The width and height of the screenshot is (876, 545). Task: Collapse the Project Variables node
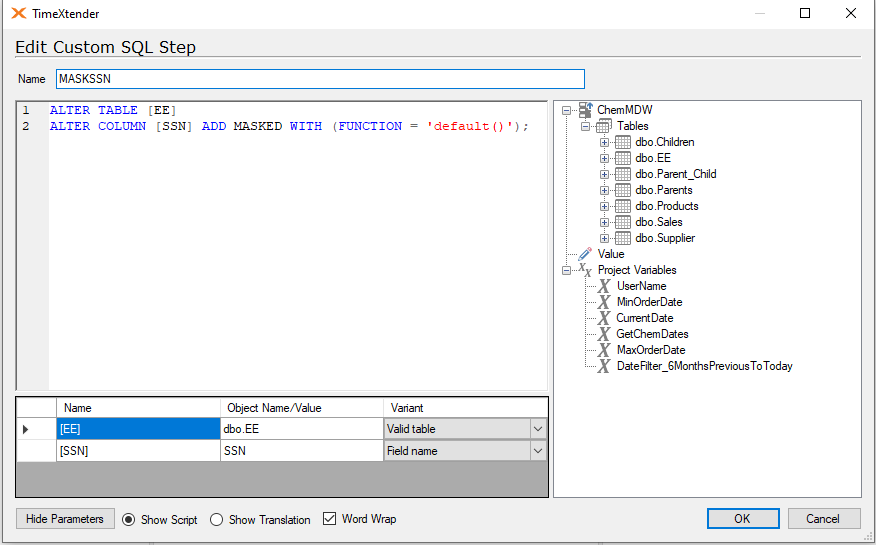click(x=566, y=271)
